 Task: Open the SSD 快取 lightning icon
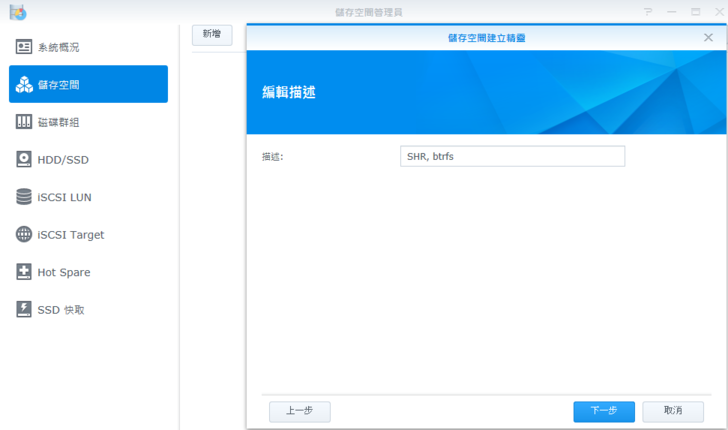(x=24, y=310)
